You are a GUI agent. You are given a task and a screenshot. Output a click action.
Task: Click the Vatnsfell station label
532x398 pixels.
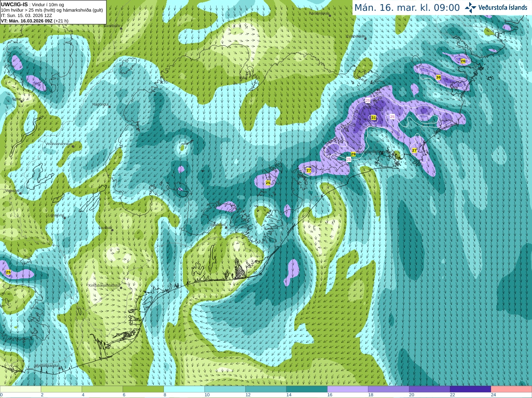click(12, 191)
